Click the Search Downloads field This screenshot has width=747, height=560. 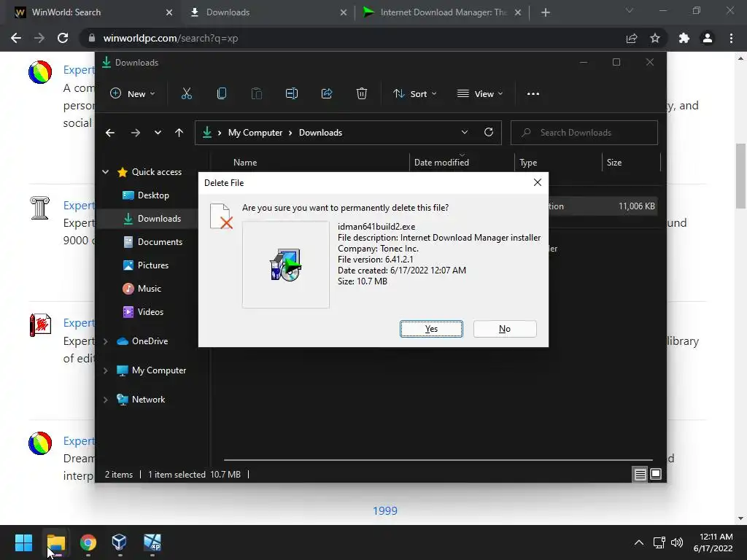click(584, 133)
